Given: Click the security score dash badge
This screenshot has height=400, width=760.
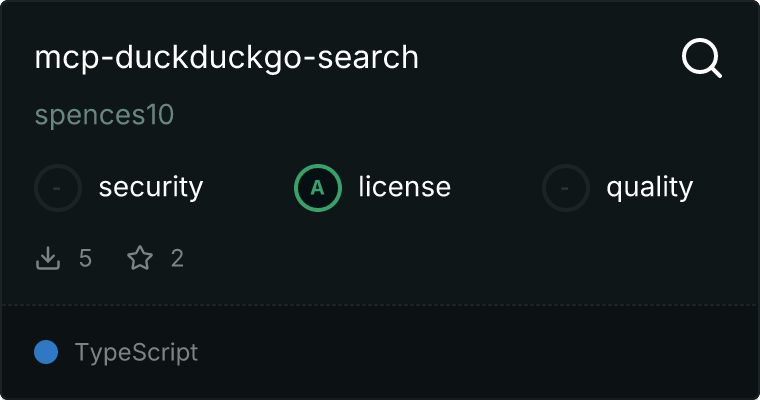Looking at the screenshot, I should click(58, 187).
